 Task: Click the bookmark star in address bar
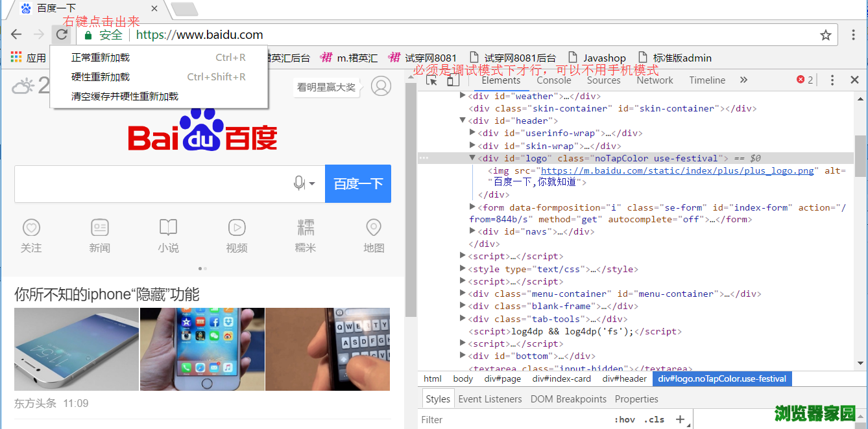tap(825, 34)
